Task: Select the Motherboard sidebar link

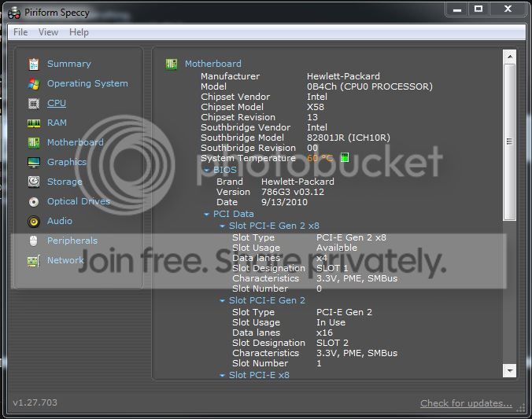Action: pyautogui.click(x=76, y=142)
